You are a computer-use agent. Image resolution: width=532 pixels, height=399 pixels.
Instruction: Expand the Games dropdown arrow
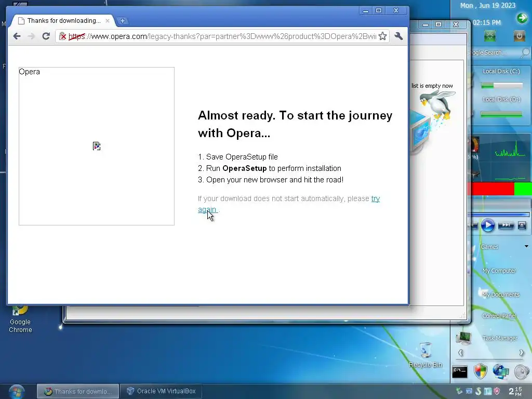(526, 246)
